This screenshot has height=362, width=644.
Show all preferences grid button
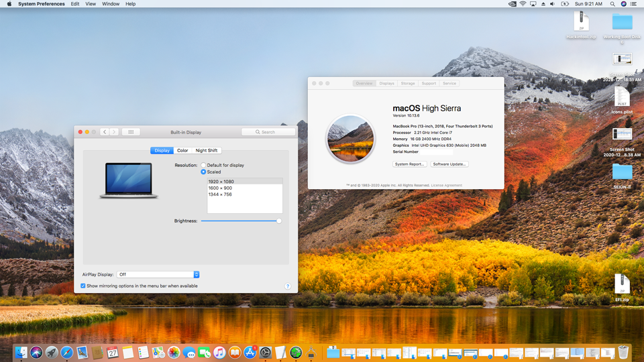(x=131, y=132)
